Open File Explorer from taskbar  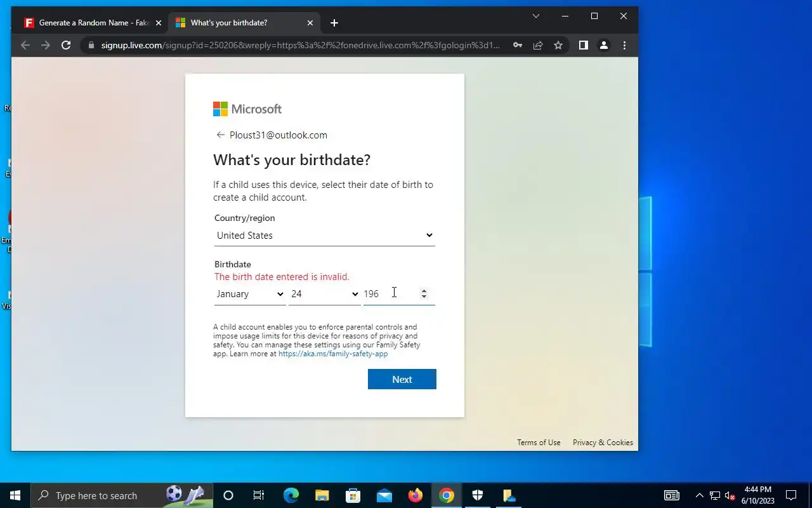[x=322, y=495]
